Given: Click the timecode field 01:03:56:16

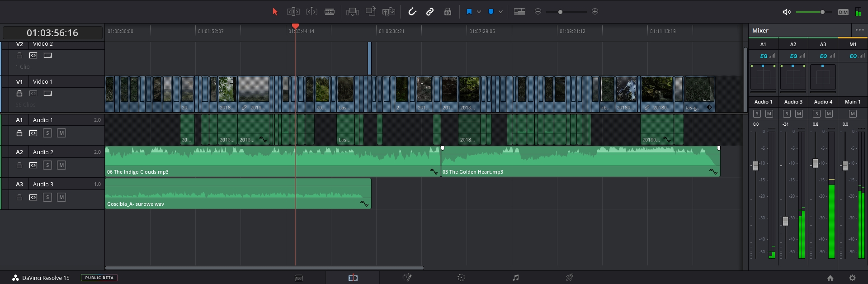Looking at the screenshot, I should pos(52,33).
